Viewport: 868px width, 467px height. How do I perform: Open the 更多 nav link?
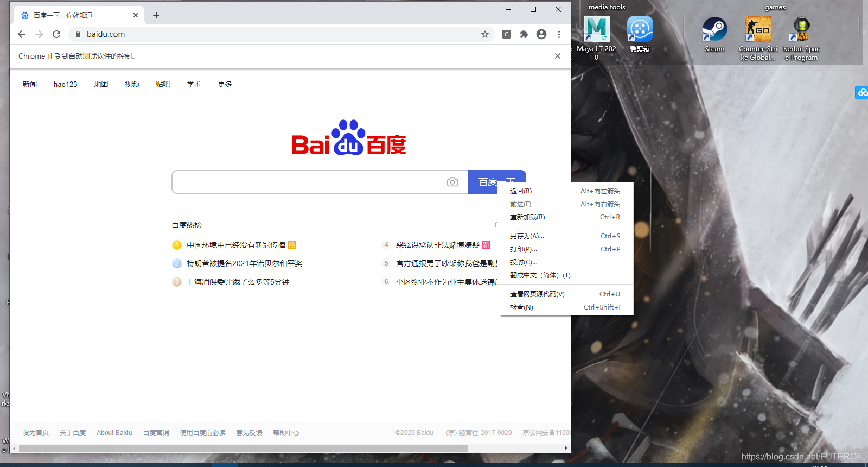(225, 84)
